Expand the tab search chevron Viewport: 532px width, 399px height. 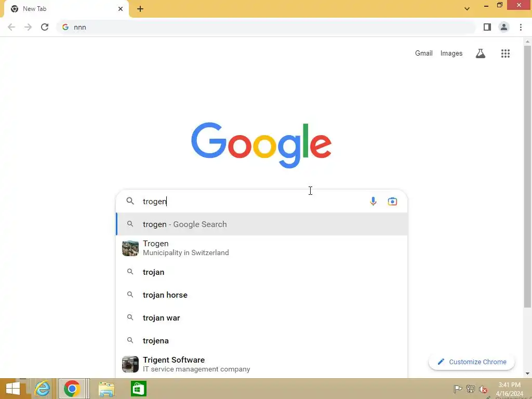tap(467, 9)
